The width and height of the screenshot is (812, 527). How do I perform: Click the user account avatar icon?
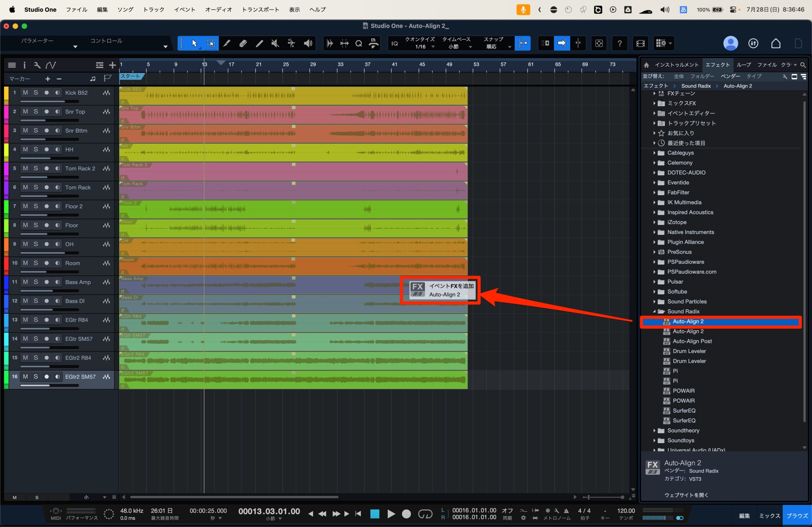[730, 43]
